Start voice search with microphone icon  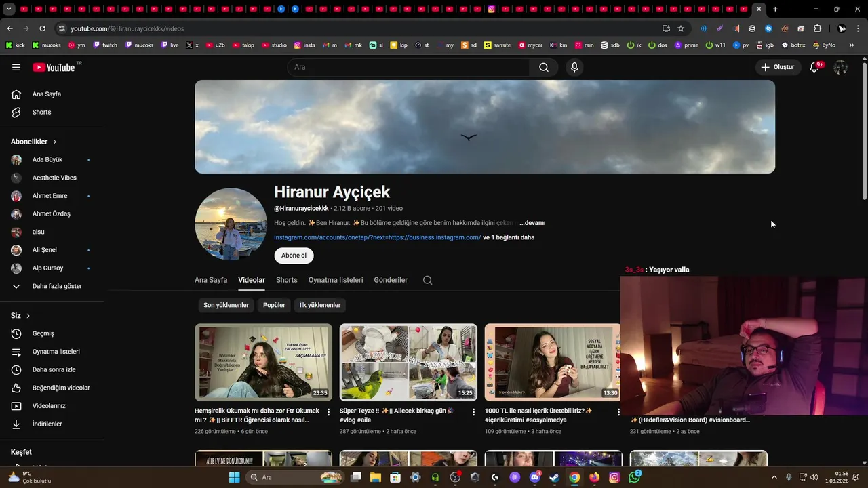click(574, 67)
